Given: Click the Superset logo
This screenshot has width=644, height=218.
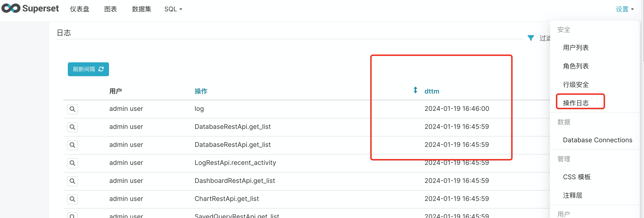Looking at the screenshot, I should coord(30,9).
